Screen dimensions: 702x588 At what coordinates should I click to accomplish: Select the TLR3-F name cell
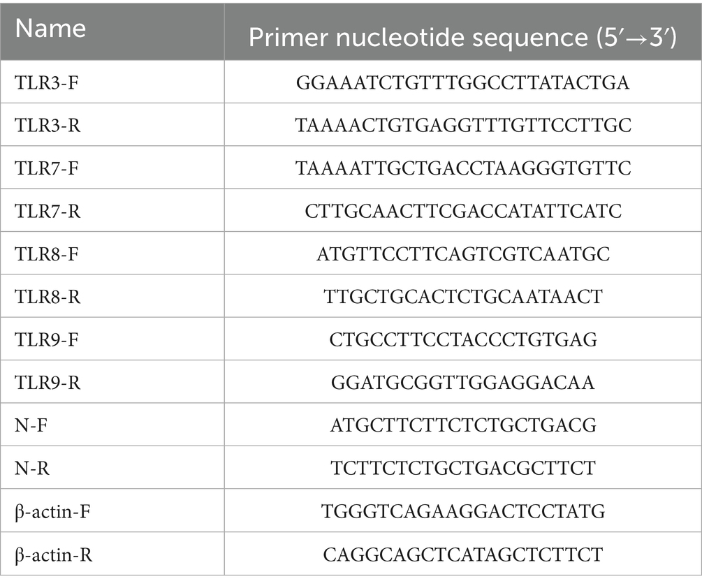(47, 83)
